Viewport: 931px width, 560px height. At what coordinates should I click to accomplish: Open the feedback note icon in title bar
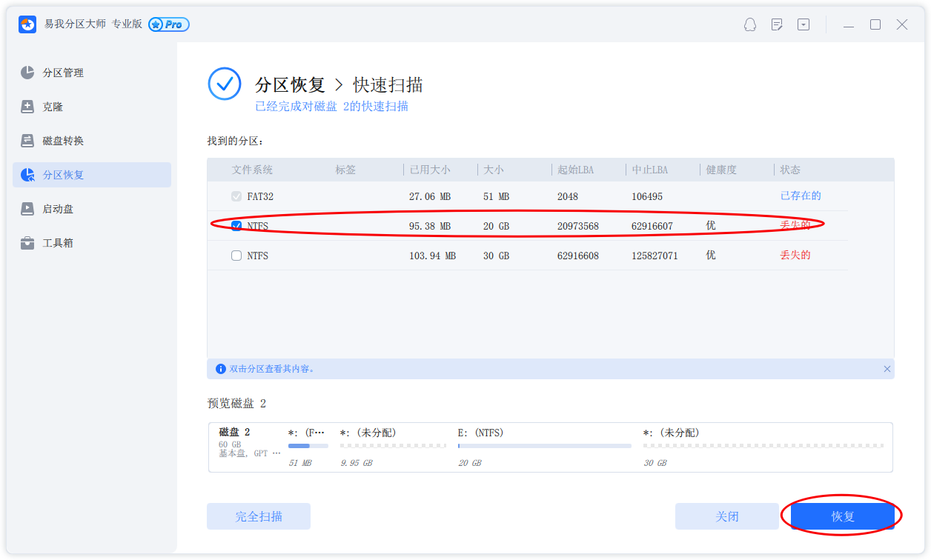777,24
